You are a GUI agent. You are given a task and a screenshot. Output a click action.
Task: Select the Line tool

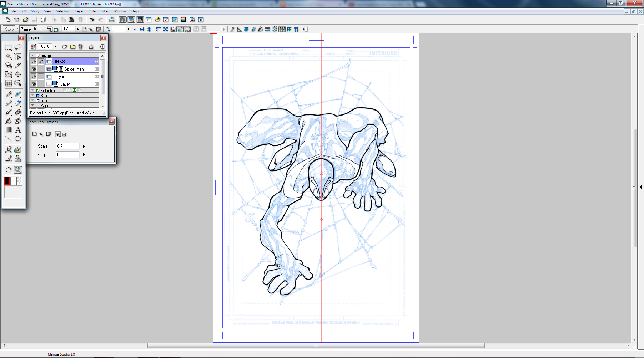coord(9,139)
